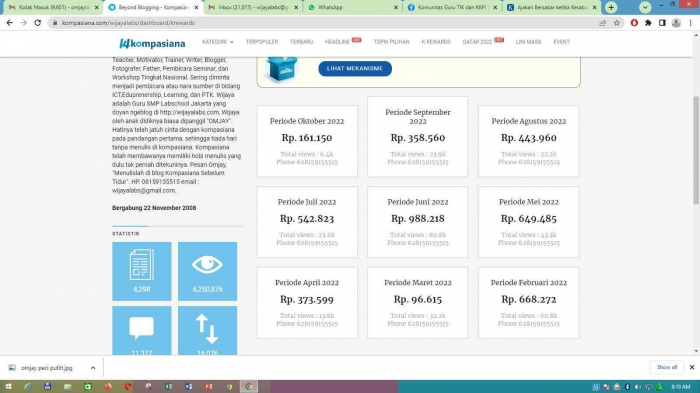Image resolution: width=700 pixels, height=393 pixels.
Task: Click the Periode April 2022 heading
Action: coord(307,283)
